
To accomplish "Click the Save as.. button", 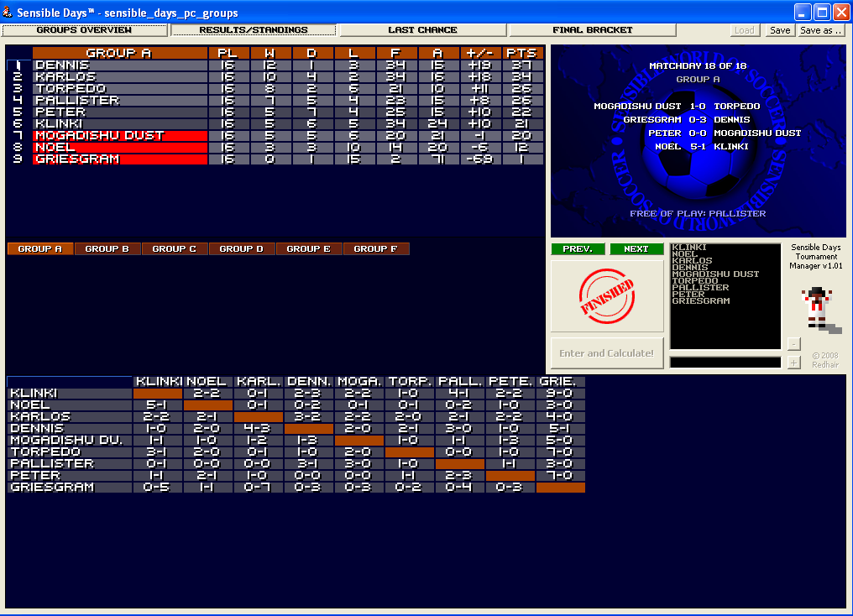I will (820, 30).
